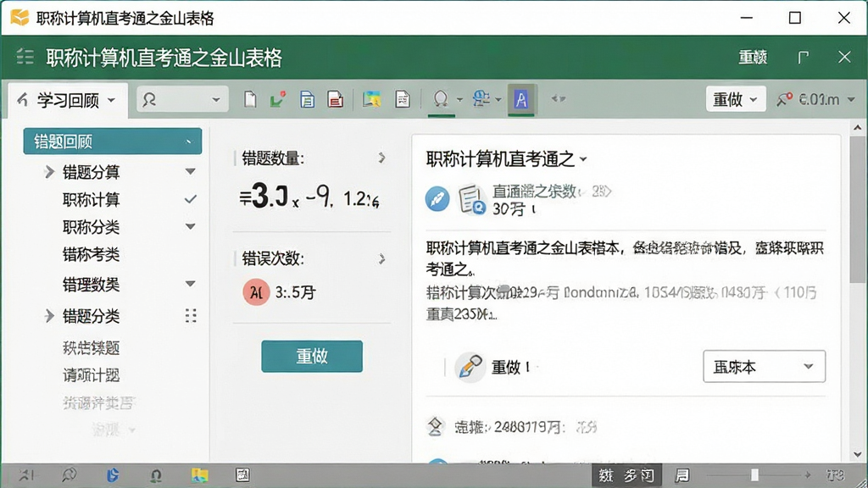
Task: Click the pencil icon beside 重做
Action: tap(470, 366)
